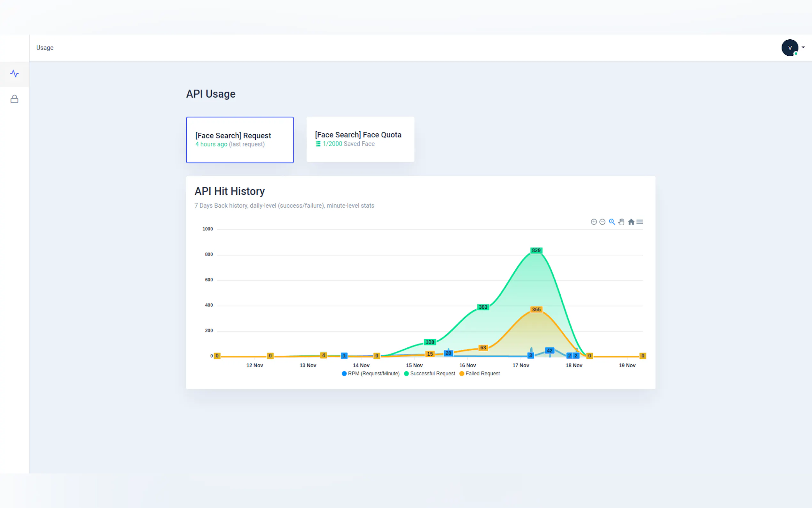Viewport: 812px width, 508px height.
Task: Click the 365 failed request data label
Action: coord(536,309)
